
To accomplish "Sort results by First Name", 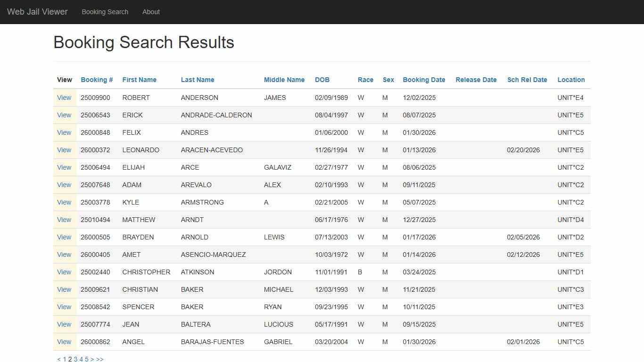I will (x=139, y=80).
